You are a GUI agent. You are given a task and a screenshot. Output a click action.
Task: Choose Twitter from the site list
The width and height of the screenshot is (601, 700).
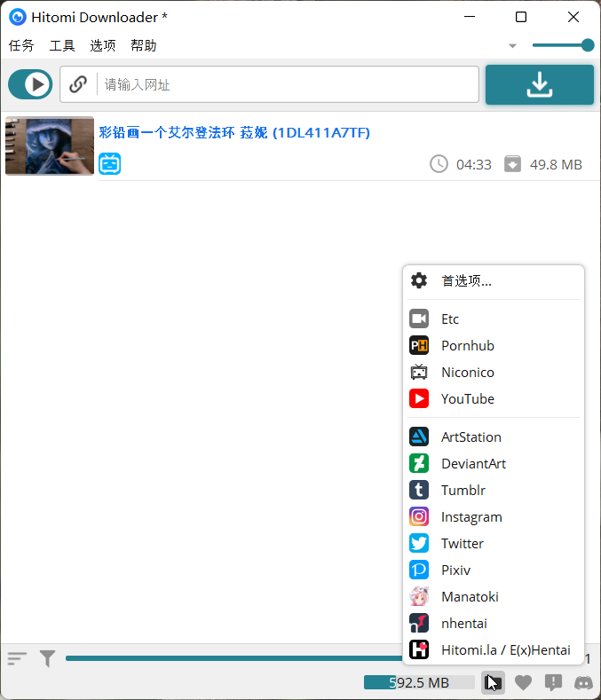point(462,544)
